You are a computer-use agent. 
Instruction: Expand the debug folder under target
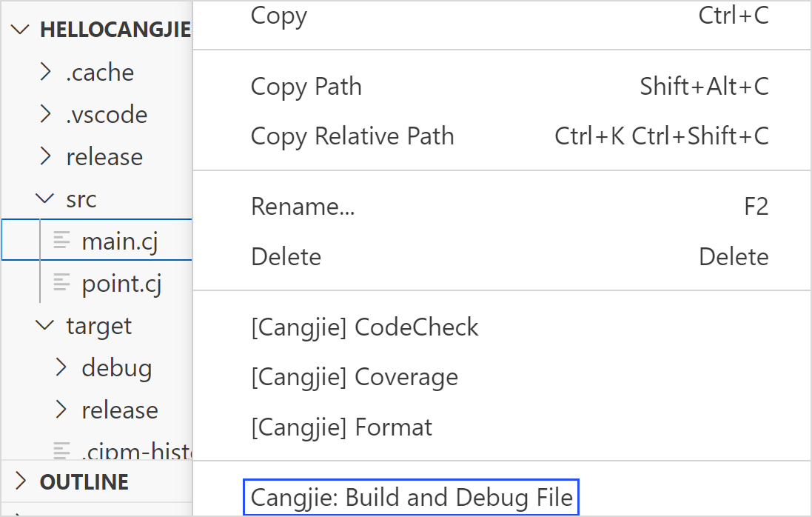62,367
